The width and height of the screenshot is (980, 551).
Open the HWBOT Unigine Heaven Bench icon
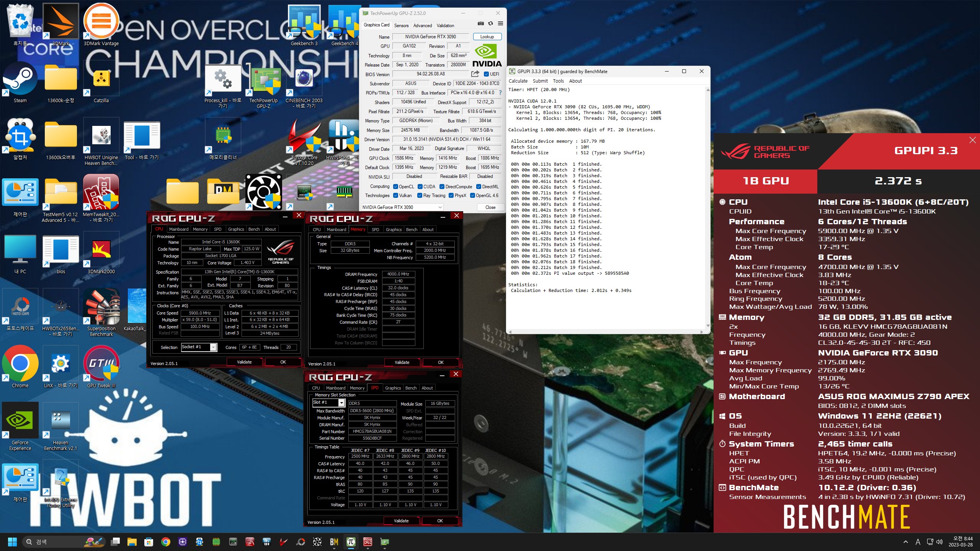pos(101,142)
